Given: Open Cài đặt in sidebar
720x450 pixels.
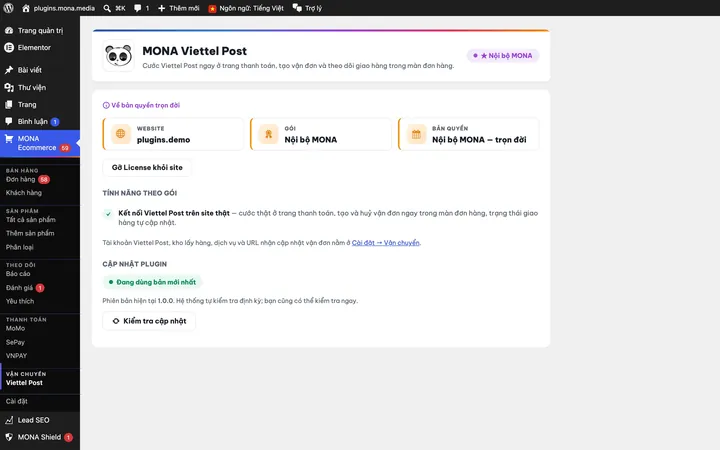Looking at the screenshot, I should pyautogui.click(x=17, y=401).
